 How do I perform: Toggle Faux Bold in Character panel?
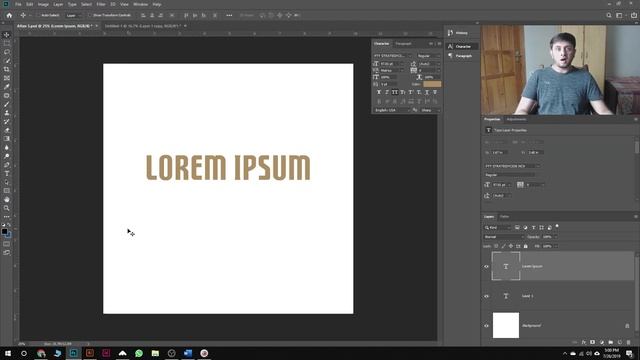point(379,93)
